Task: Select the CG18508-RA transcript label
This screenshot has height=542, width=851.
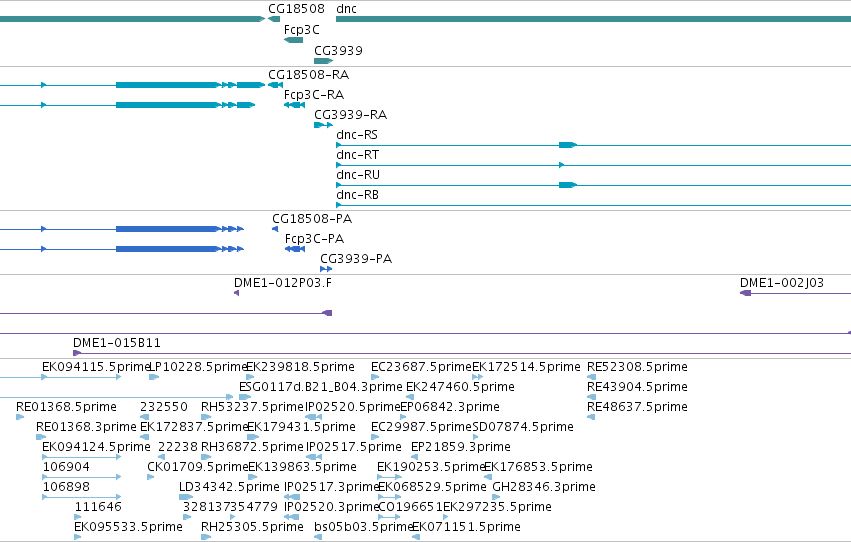Action: pyautogui.click(x=308, y=75)
